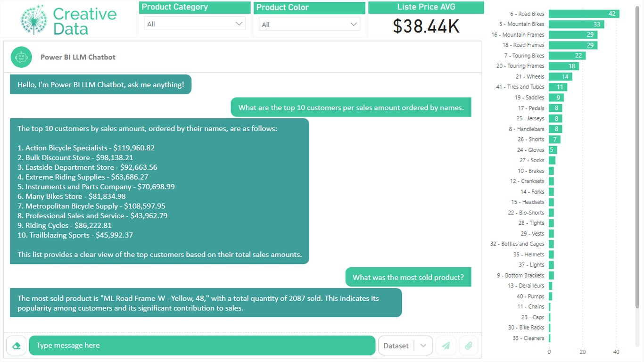Clear the chat using the eraser icon
This screenshot has height=362, width=644.
click(x=16, y=346)
